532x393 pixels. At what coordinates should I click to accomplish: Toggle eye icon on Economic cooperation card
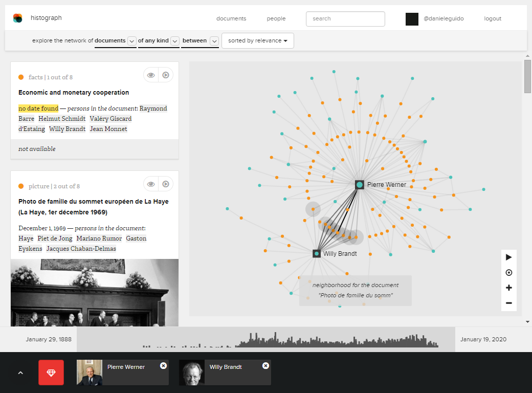pyautogui.click(x=151, y=75)
